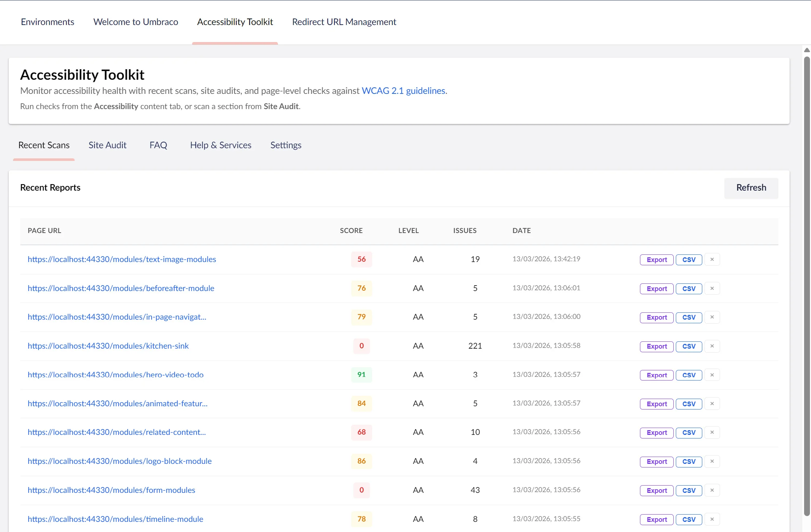Viewport: 811px width, 532px height.
Task: Select the Accessibility Toolkit top tab
Action: tap(235, 22)
